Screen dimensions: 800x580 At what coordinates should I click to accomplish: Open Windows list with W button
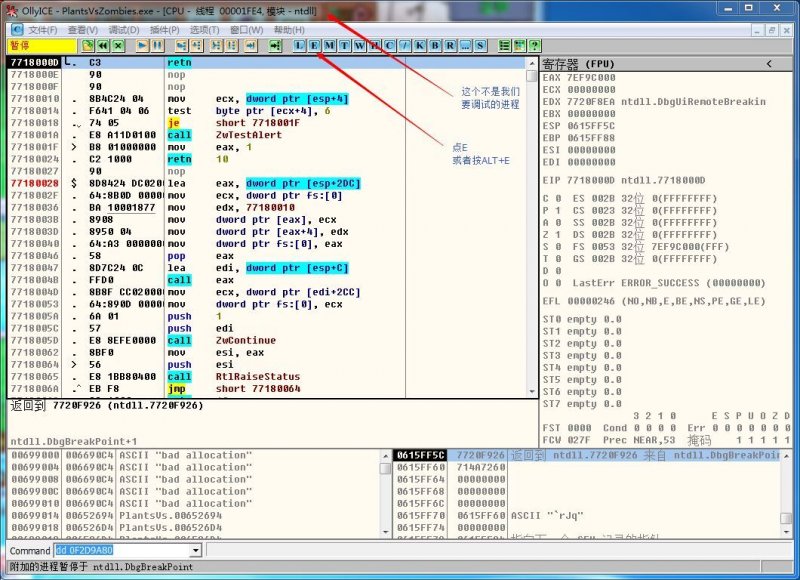(360, 45)
